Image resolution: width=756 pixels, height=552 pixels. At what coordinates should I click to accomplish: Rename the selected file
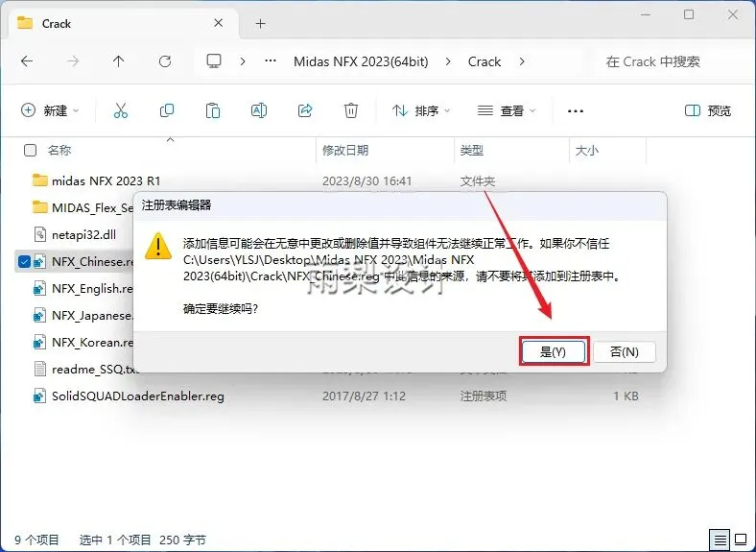259,110
